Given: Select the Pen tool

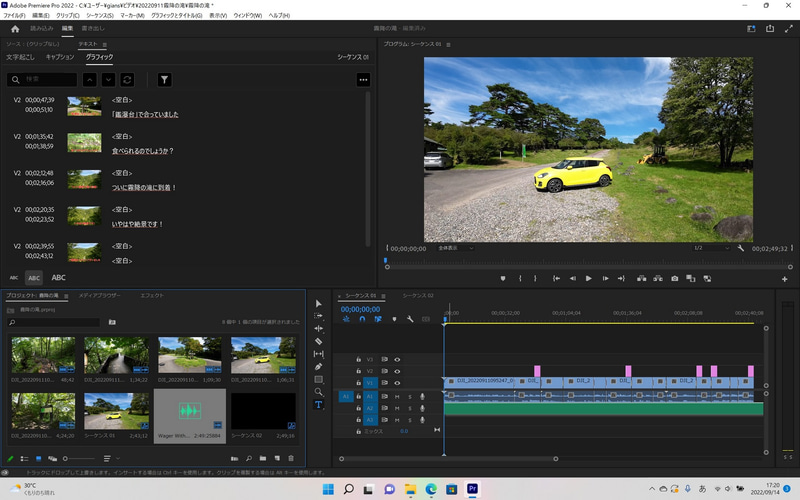Looking at the screenshot, I should tap(319, 367).
